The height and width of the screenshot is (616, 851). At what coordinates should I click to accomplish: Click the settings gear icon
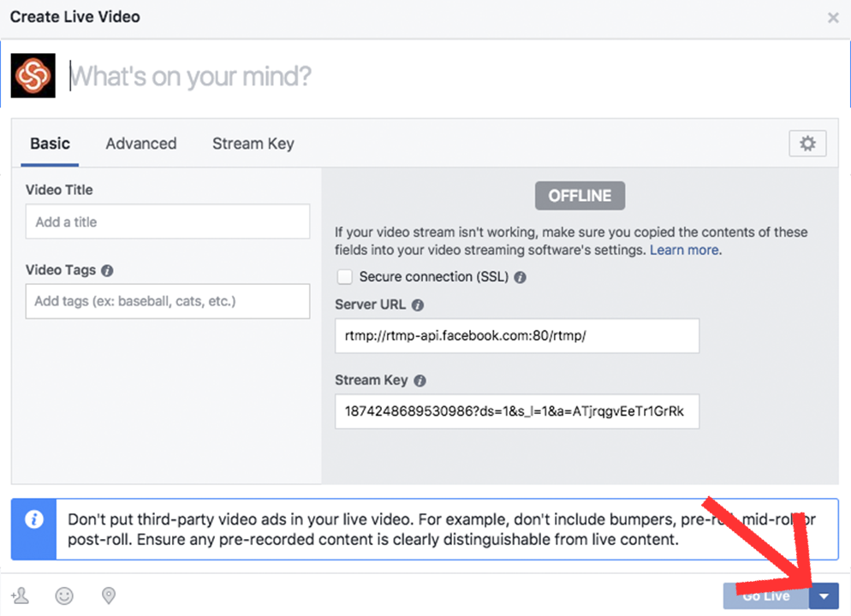pos(807,144)
